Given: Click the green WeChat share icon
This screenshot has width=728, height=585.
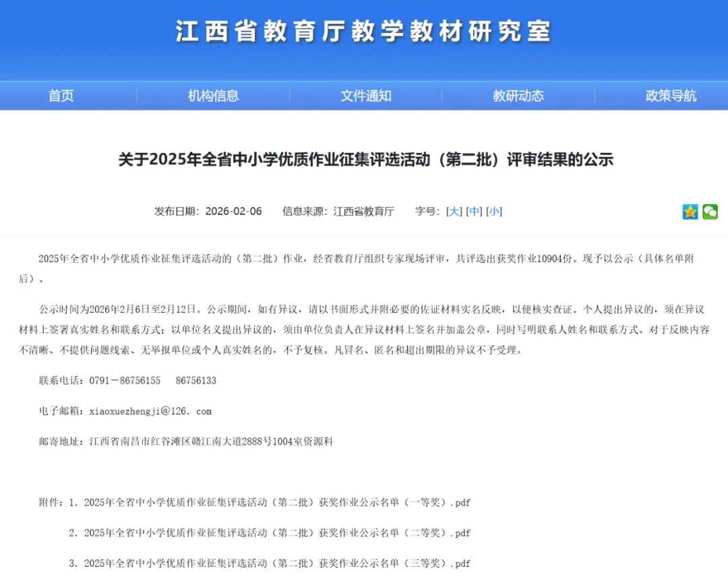Looking at the screenshot, I should [710, 212].
